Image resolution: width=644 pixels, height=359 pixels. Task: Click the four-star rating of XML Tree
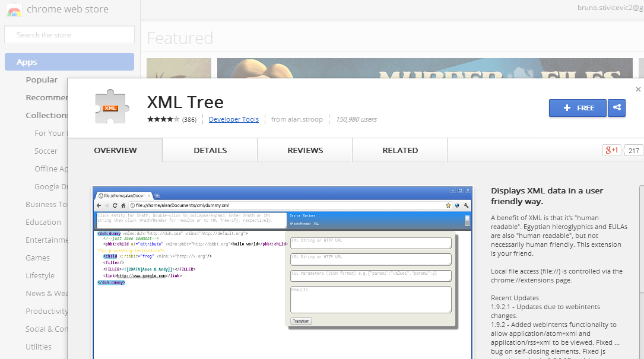(x=163, y=119)
